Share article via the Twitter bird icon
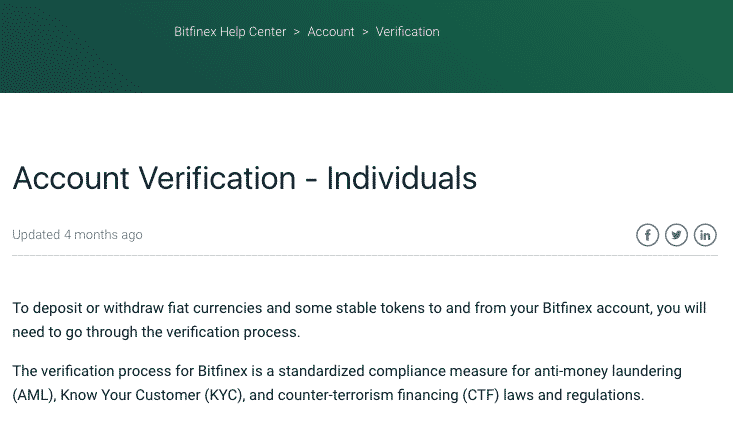The height and width of the screenshot is (422, 733). 676,235
